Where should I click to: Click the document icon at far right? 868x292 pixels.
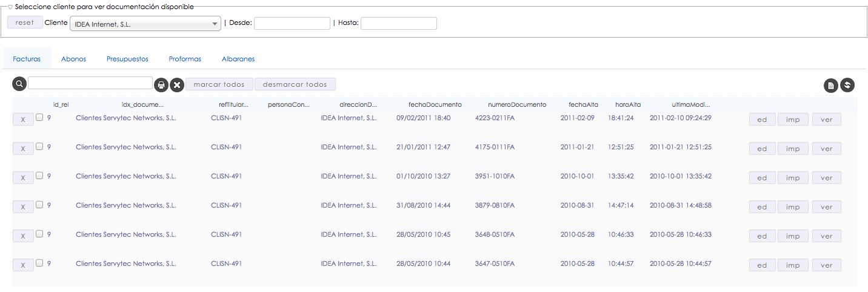(831, 86)
